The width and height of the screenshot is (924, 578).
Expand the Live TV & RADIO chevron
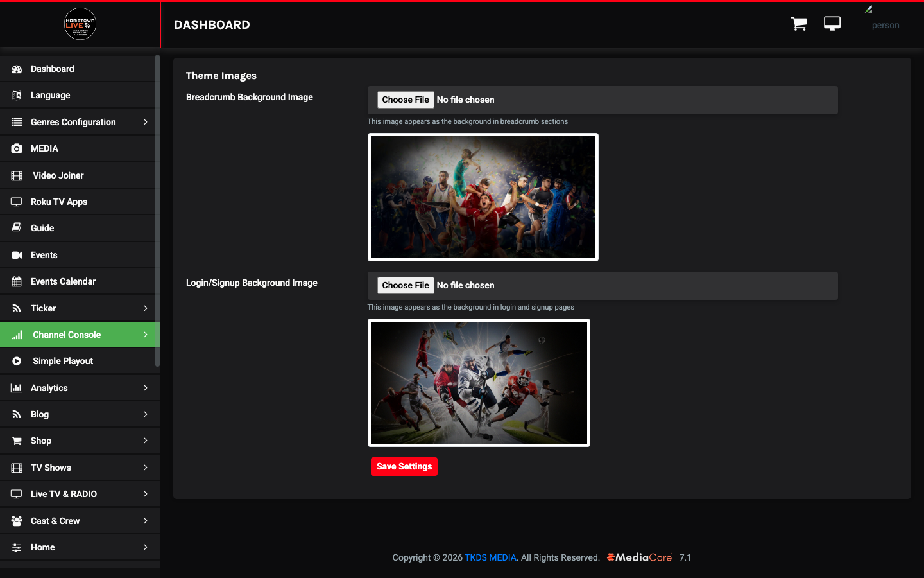(146, 494)
